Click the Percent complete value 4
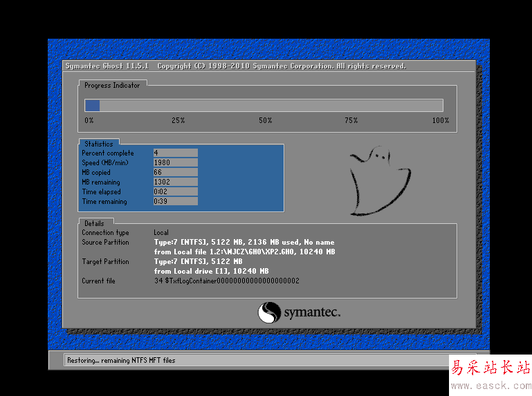The width and height of the screenshot is (532, 396). 176,153
